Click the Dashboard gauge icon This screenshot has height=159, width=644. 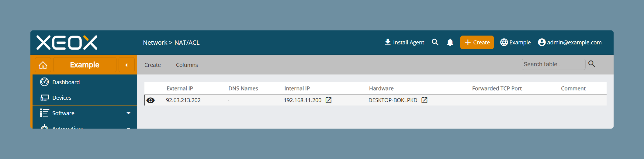pyautogui.click(x=44, y=82)
